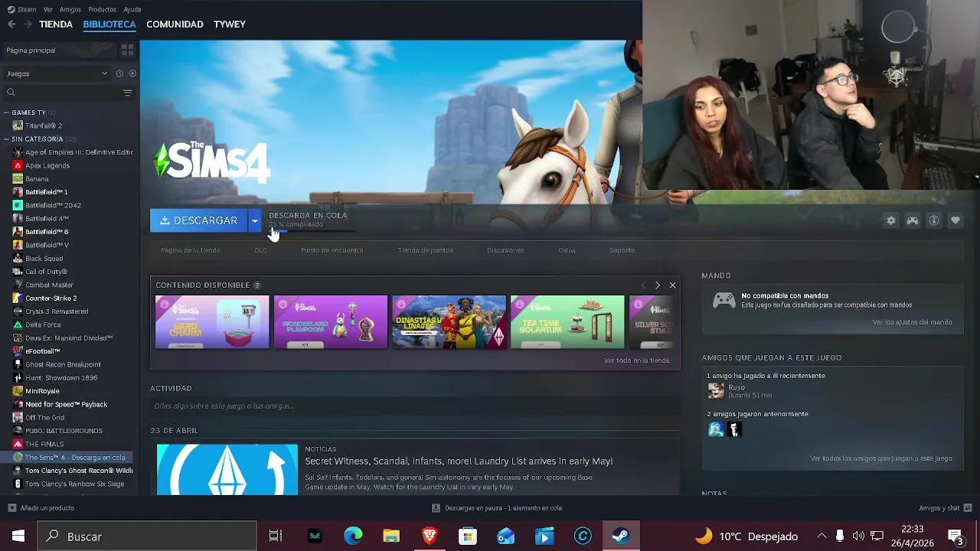The image size is (980, 551).
Task: Open advanced library filter options
Action: 127,93
